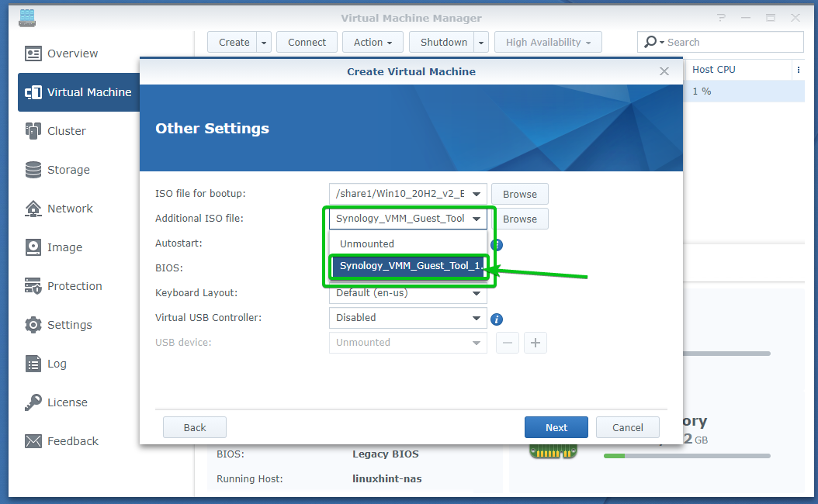Open the Create button dropdown arrow
This screenshot has width=818, height=504.
tap(264, 42)
